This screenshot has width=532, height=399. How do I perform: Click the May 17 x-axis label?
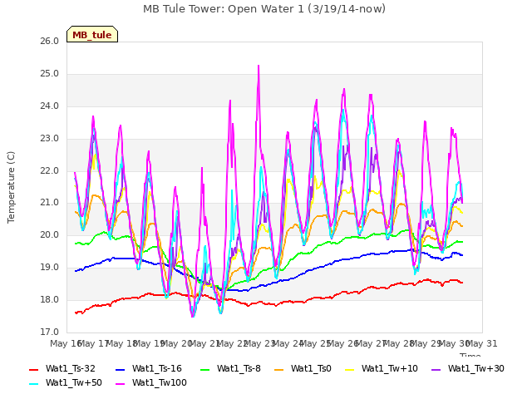(x=93, y=343)
